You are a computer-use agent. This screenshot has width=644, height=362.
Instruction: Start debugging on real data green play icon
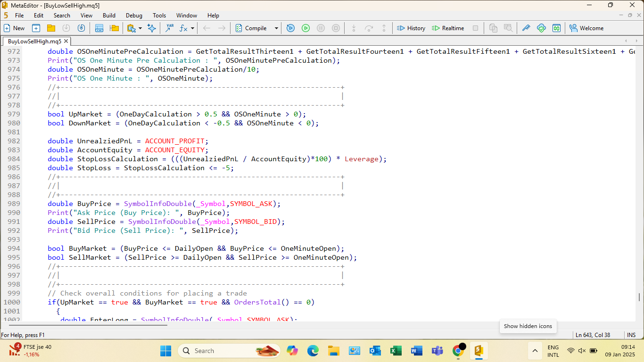point(305,28)
